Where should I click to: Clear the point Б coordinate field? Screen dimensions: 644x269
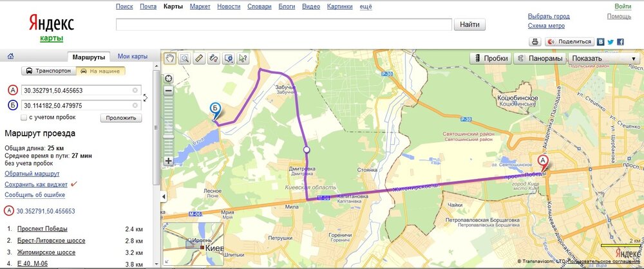135,106
